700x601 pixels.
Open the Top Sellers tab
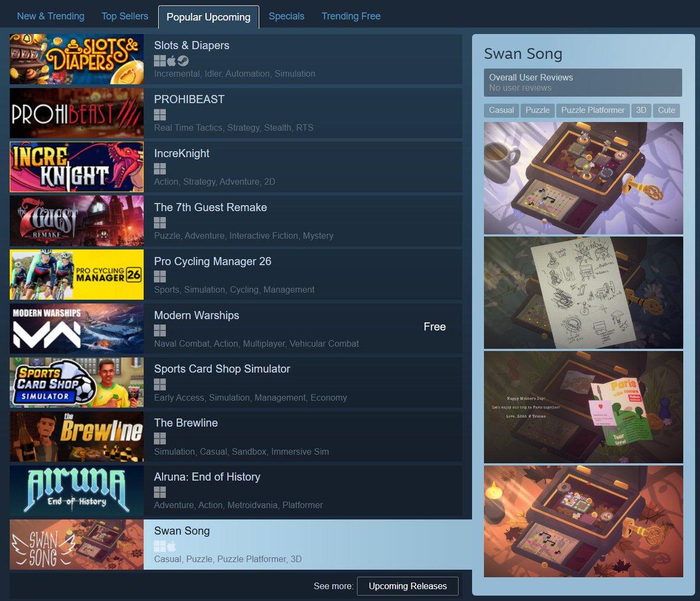125,16
